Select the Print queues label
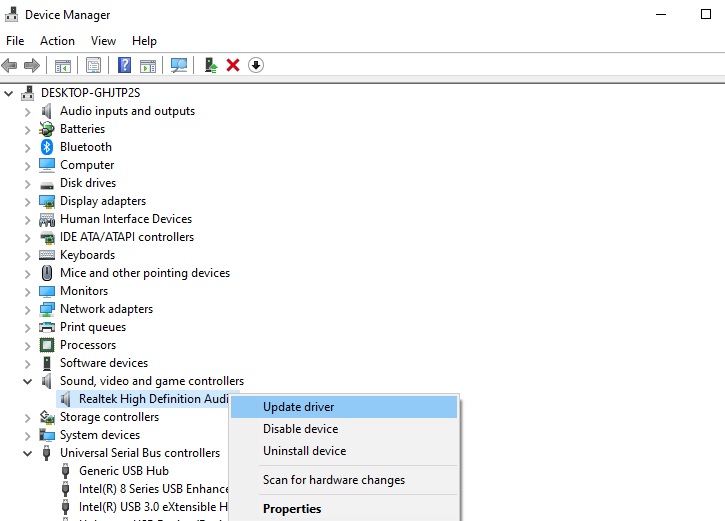The height and width of the screenshot is (521, 725). 93,327
